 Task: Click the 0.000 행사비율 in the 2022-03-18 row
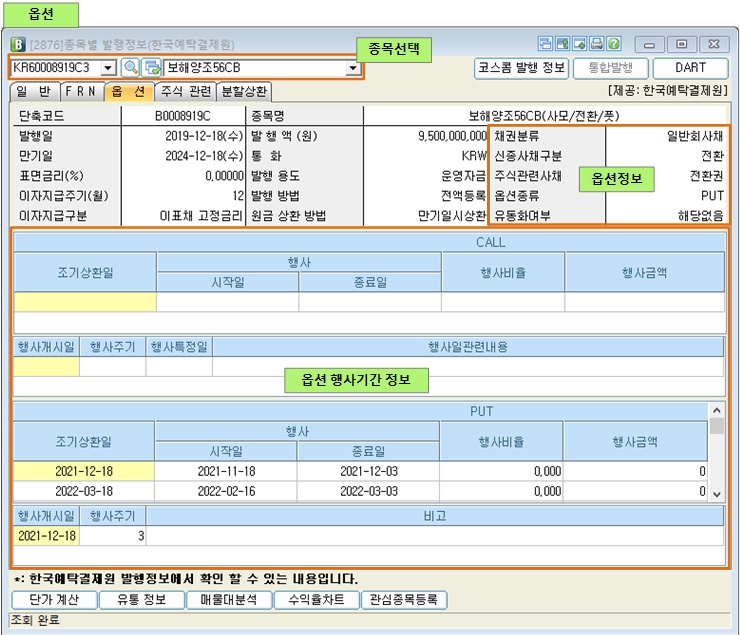(501, 491)
